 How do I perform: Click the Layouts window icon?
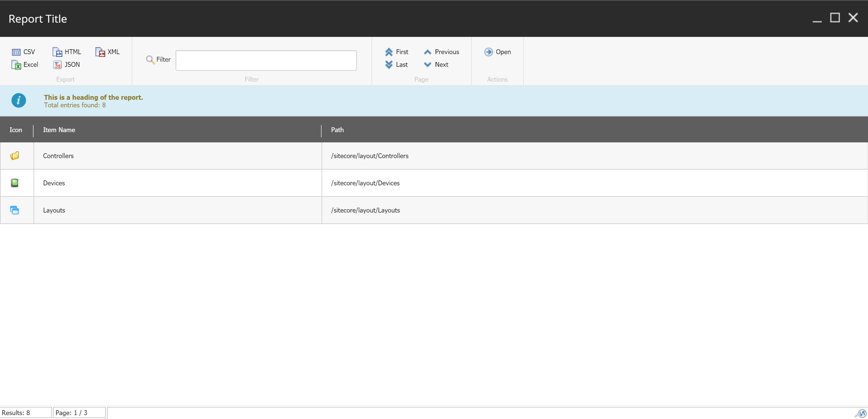tap(15, 210)
